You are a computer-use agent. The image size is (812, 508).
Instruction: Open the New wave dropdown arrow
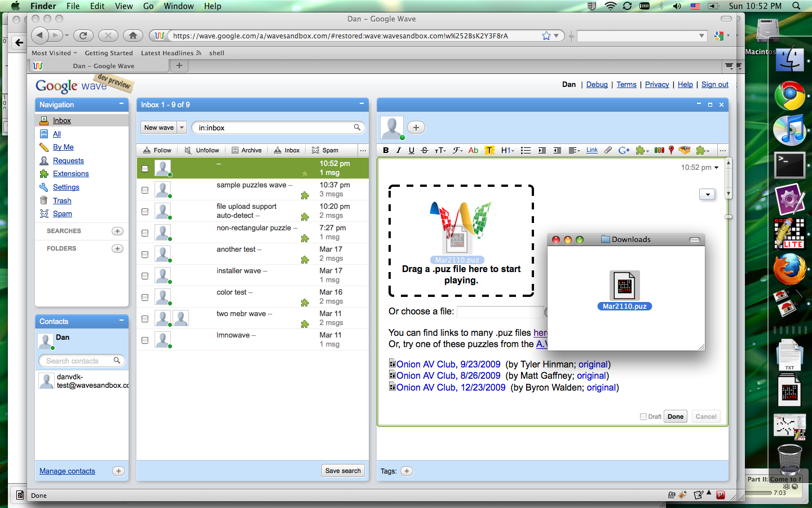(x=182, y=128)
